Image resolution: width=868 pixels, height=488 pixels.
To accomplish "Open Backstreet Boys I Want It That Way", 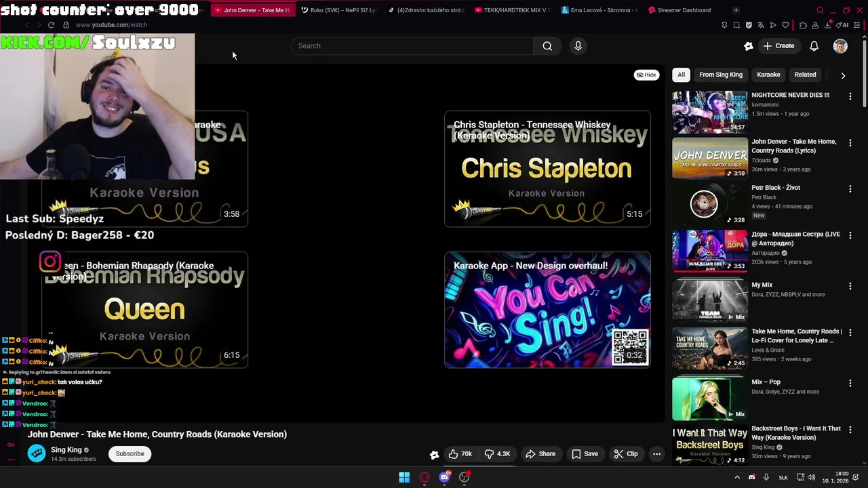I will coord(710,445).
